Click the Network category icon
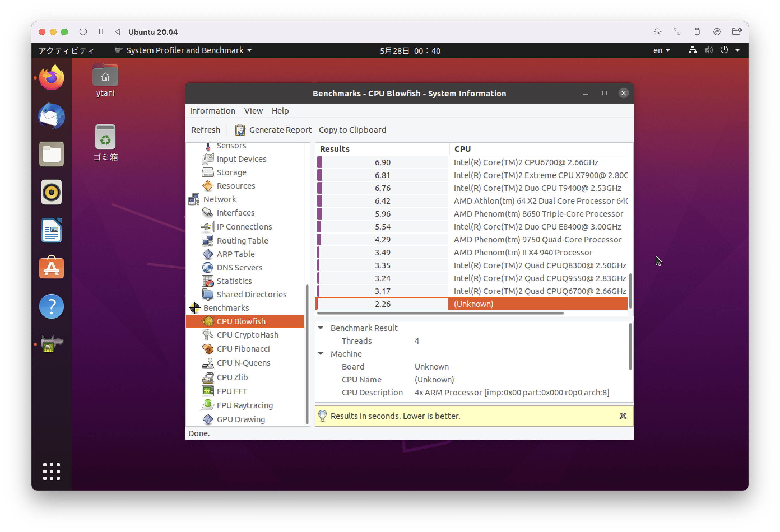The width and height of the screenshot is (780, 532). [194, 199]
